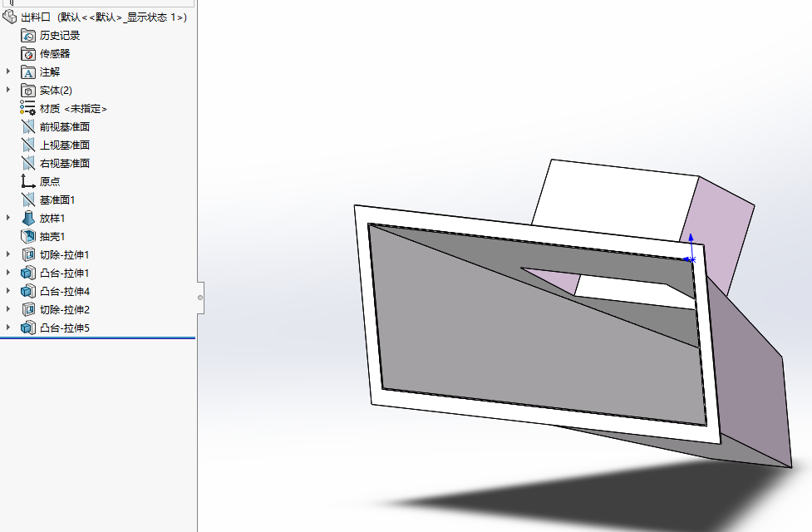Select the 材质 <未指定> label
The width and height of the screenshot is (812, 532).
click(73, 109)
